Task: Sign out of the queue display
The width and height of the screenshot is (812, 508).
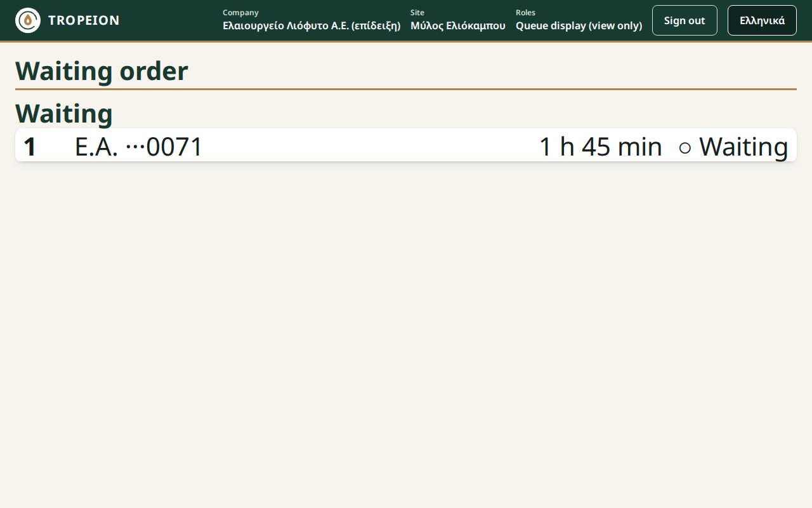Action: pos(684,20)
